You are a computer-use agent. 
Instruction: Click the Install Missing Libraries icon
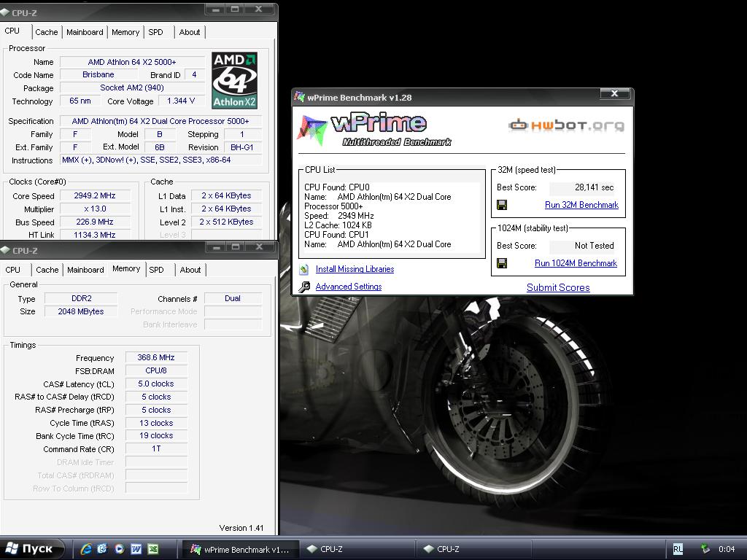[x=304, y=270]
